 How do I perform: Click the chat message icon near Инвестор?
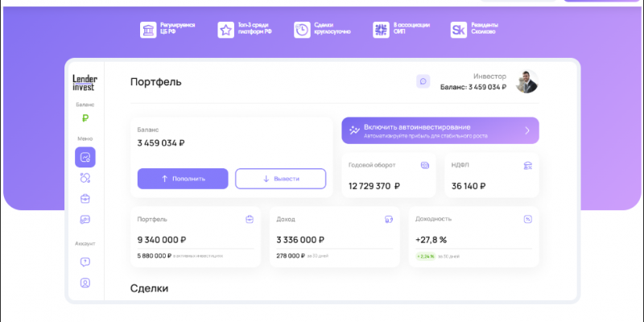pyautogui.click(x=423, y=81)
